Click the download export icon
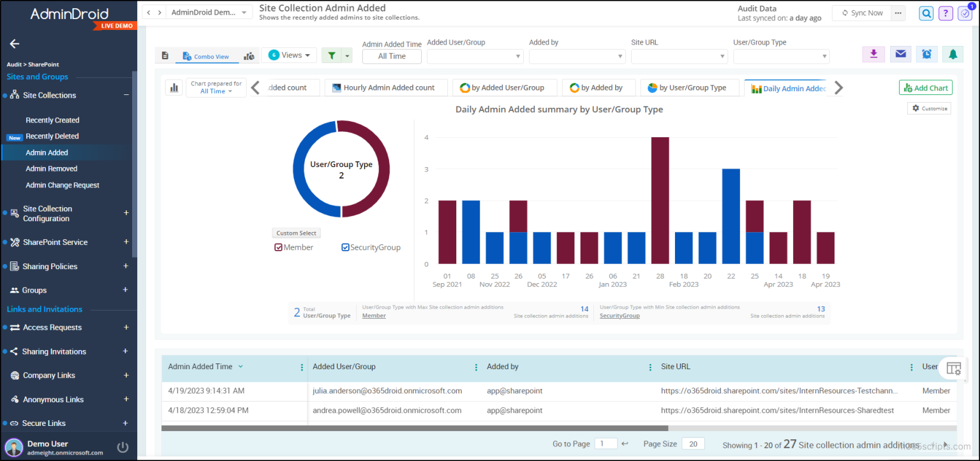The image size is (980, 461). [x=873, y=54]
